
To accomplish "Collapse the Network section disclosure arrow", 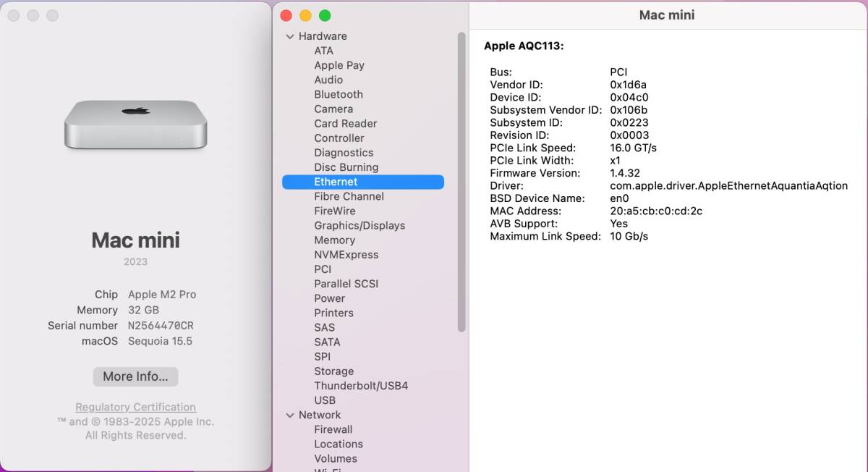I will (x=290, y=415).
